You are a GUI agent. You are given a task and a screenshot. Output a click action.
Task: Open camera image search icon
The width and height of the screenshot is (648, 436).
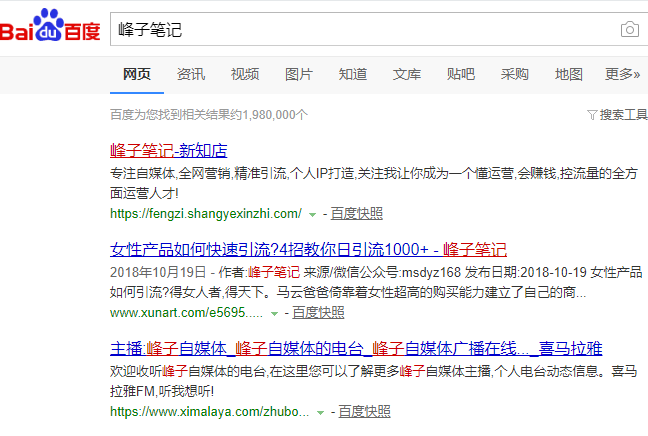pyautogui.click(x=629, y=29)
